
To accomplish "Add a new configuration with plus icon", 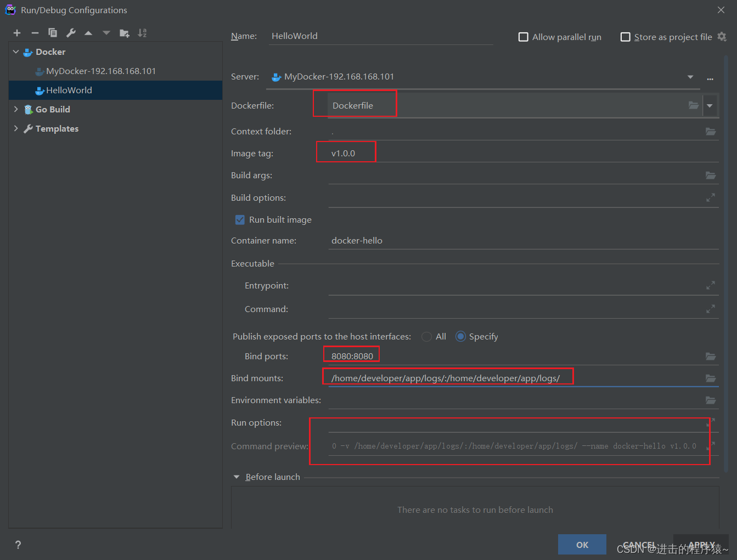I will 17,33.
